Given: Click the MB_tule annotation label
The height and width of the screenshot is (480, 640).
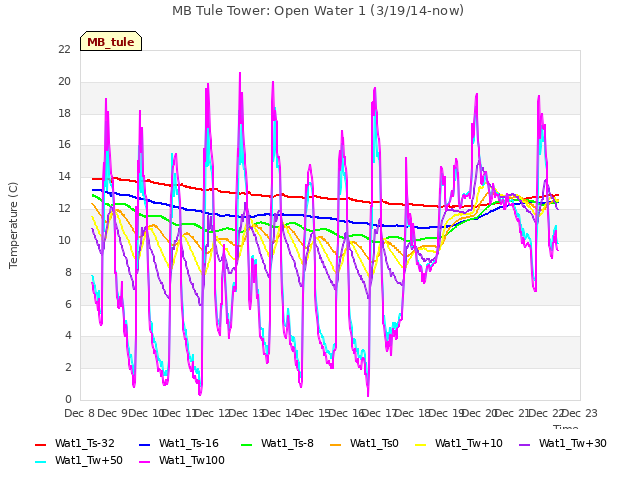Looking at the screenshot, I should (111, 41).
